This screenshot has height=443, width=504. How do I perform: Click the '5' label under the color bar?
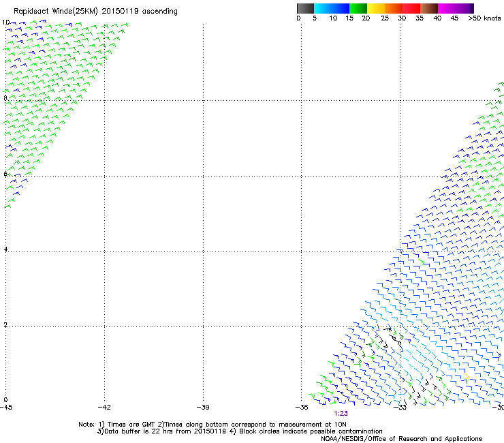[315, 18]
